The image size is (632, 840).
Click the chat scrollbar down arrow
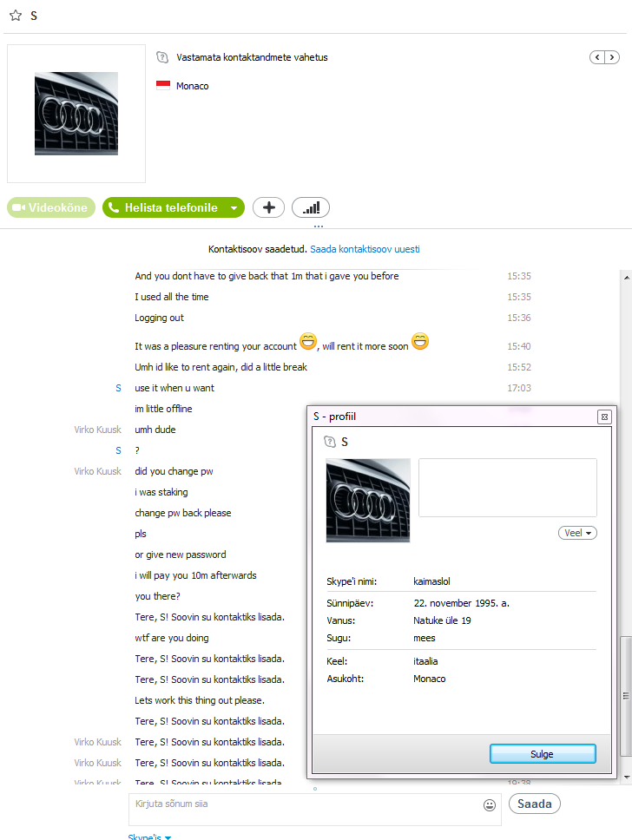[627, 777]
